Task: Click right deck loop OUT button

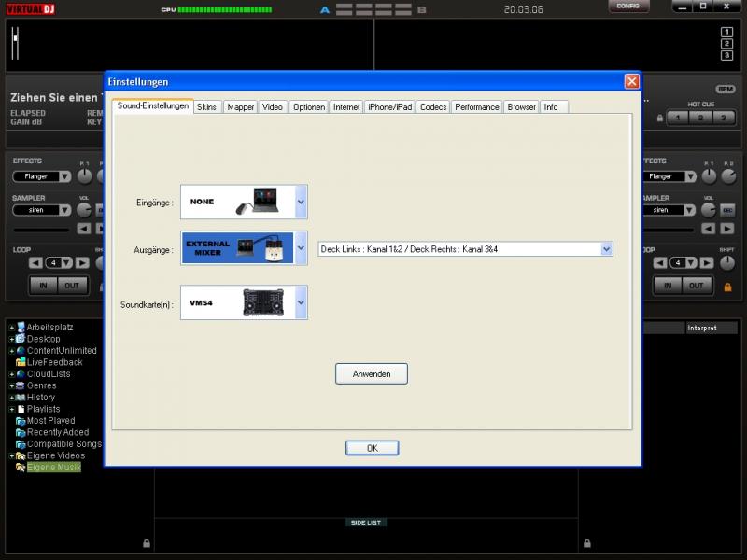Action: pos(697,286)
